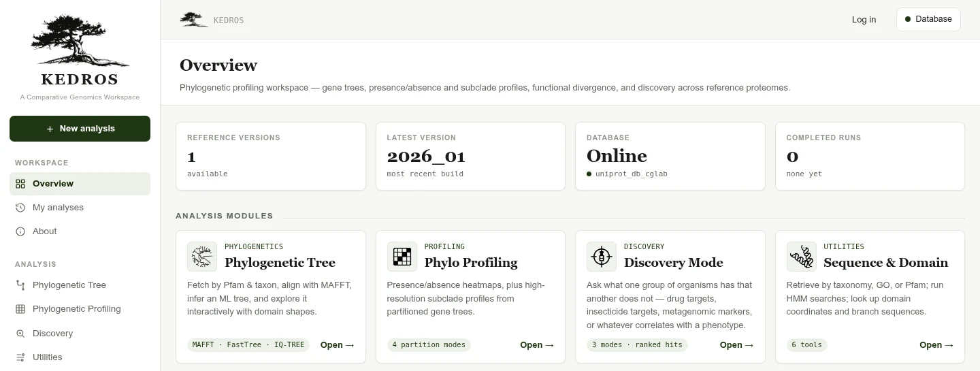Click Log in link
980x371 pixels.
pos(864,20)
